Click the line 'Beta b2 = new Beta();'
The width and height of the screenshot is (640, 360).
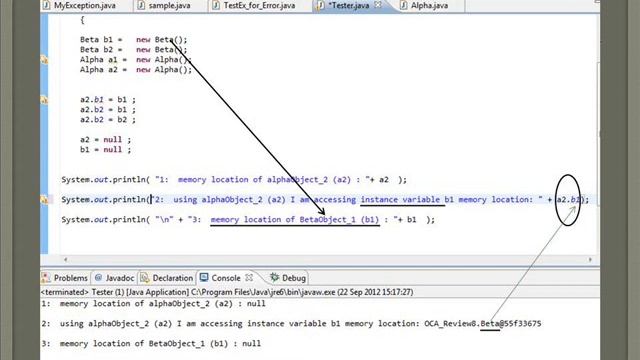point(133,50)
